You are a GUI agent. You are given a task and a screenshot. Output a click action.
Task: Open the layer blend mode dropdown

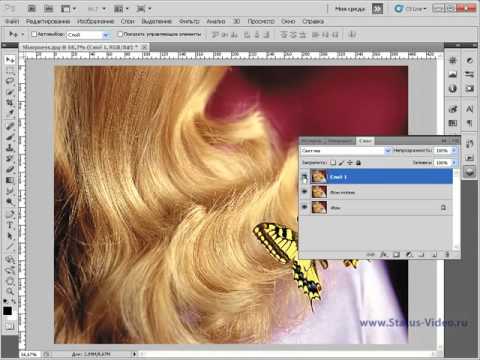point(346,151)
